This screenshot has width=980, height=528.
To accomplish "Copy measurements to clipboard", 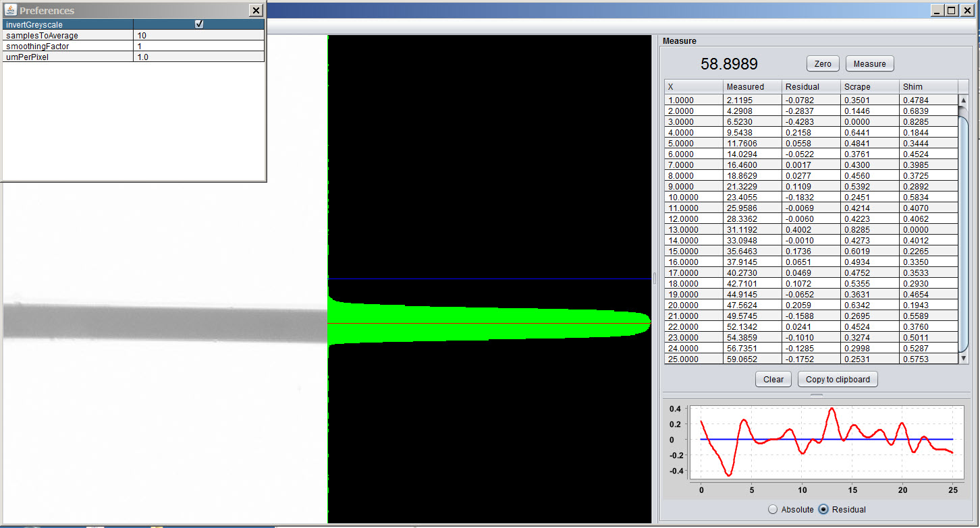I will [838, 379].
